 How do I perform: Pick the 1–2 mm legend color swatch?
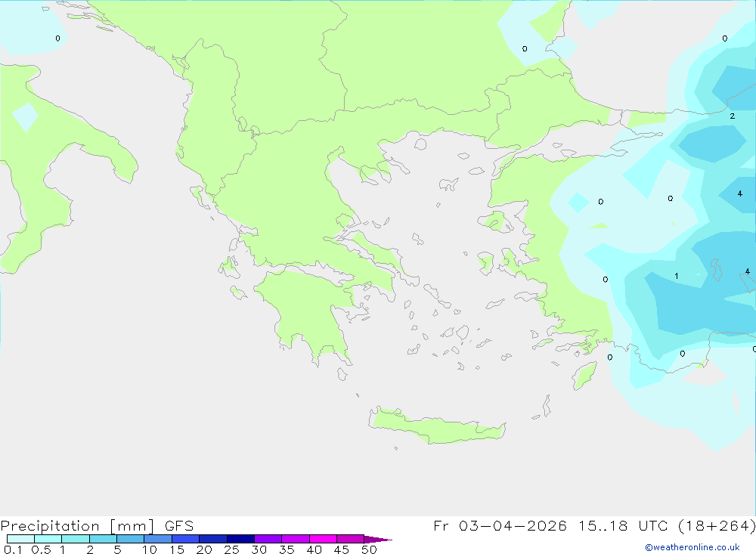[76, 539]
